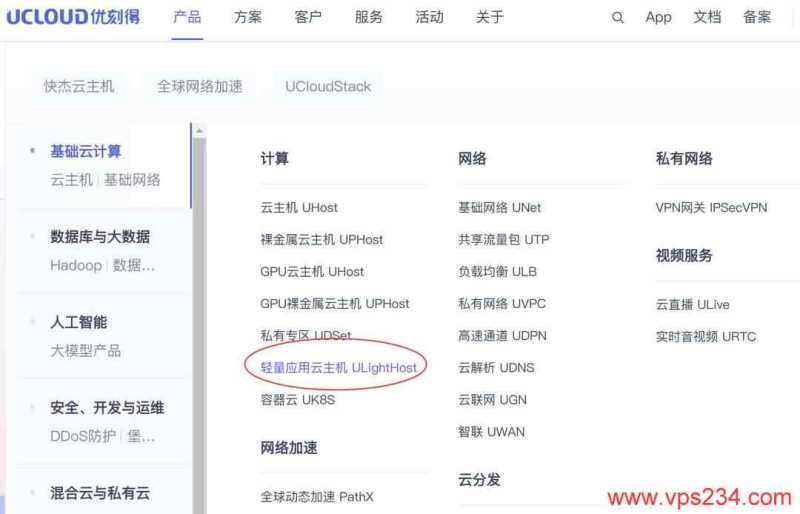Open the 关于 menu

click(490, 17)
